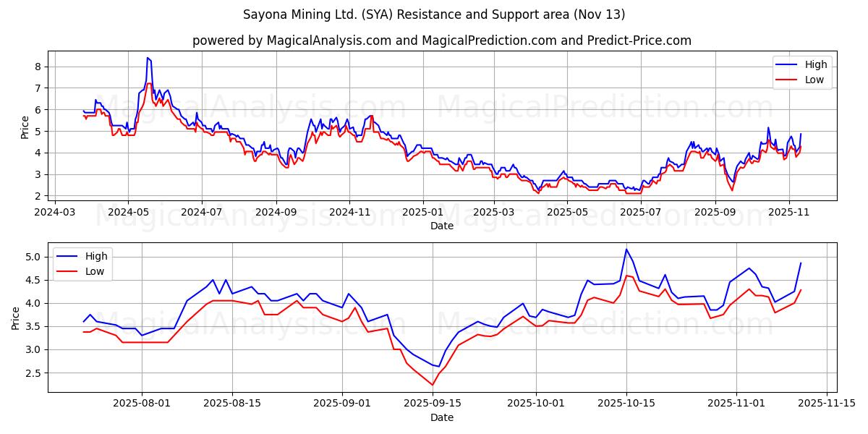Click the '2025-09-01' tick label on bottom chart
The width and height of the screenshot is (868, 434).
(342, 404)
